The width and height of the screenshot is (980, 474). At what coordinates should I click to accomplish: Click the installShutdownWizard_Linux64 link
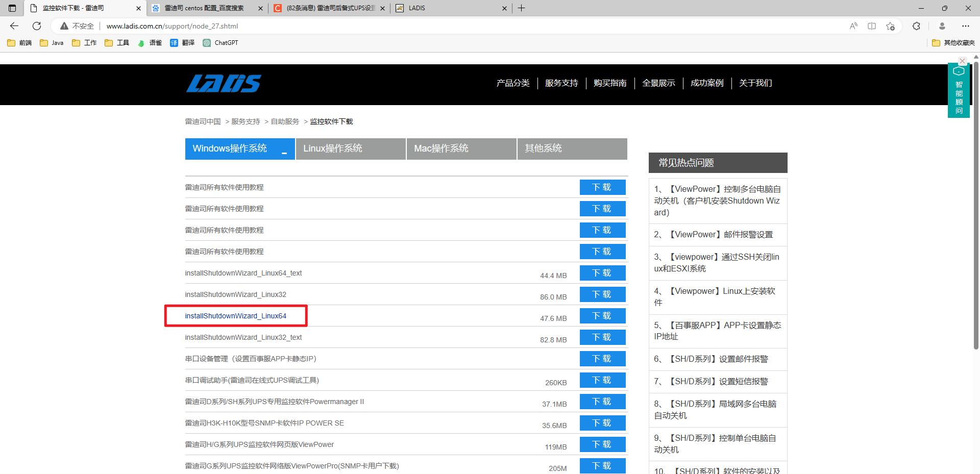coord(235,316)
